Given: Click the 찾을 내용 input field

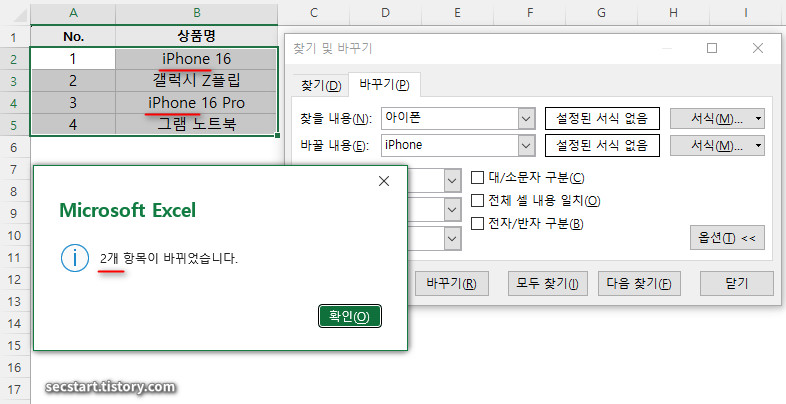Looking at the screenshot, I should [x=450, y=118].
